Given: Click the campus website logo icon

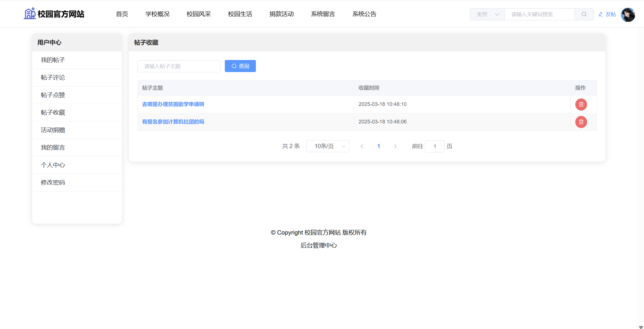Looking at the screenshot, I should point(30,14).
